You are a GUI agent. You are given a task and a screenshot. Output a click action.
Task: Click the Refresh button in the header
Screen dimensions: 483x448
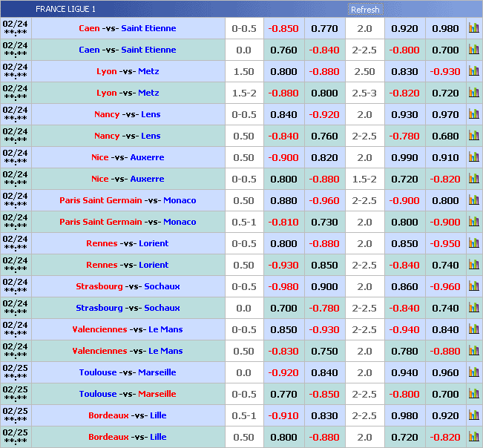(x=364, y=10)
